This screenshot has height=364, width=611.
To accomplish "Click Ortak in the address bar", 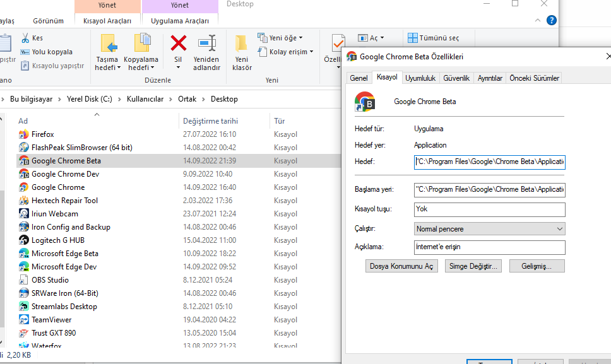I will (x=187, y=99).
